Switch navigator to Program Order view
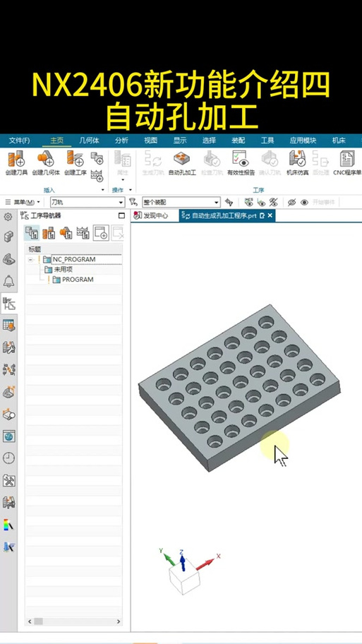This screenshot has height=644, width=362. point(32,233)
